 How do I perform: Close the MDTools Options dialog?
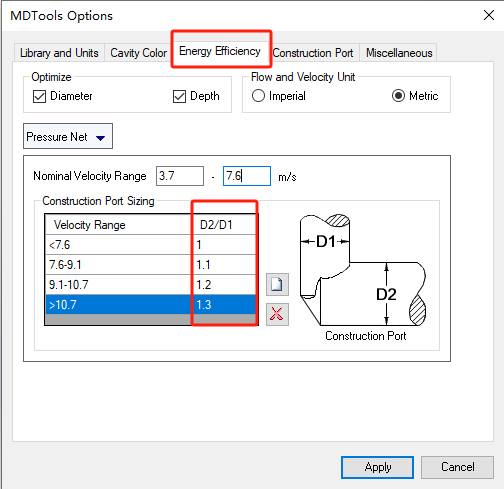pos(489,15)
